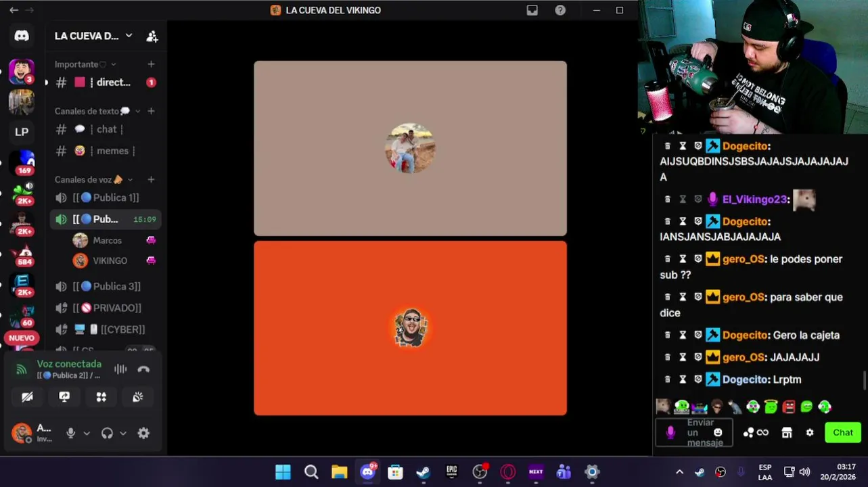Screen dimensions: 868x487
Task: Open server with 169 unread badge
Action: (23, 162)
